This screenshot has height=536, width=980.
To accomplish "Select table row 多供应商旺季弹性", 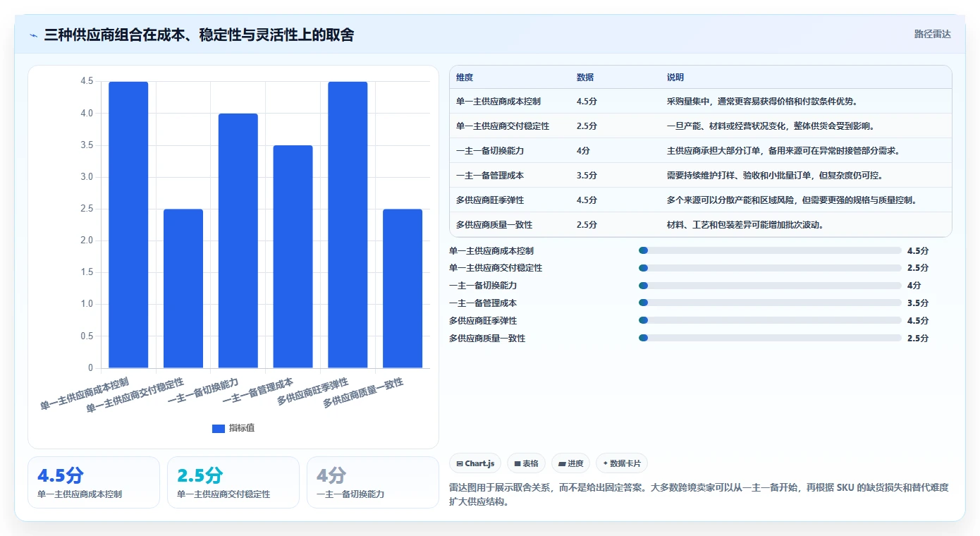I will click(x=700, y=200).
